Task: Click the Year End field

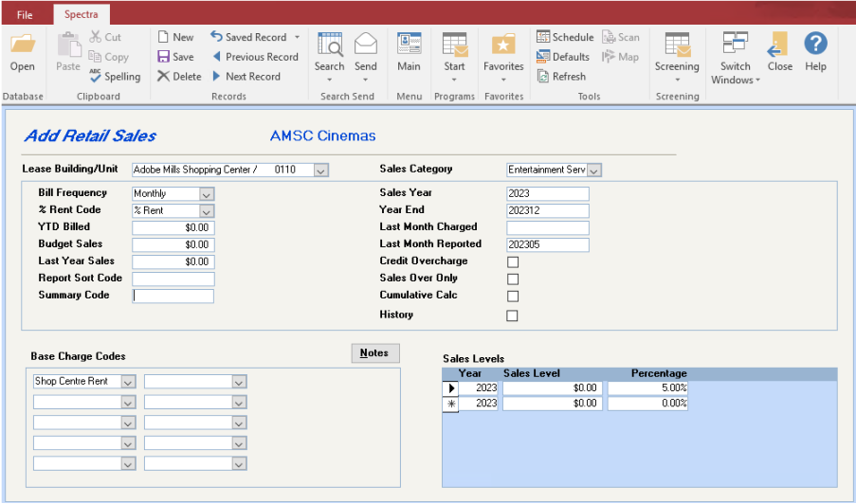Action: click(x=548, y=210)
